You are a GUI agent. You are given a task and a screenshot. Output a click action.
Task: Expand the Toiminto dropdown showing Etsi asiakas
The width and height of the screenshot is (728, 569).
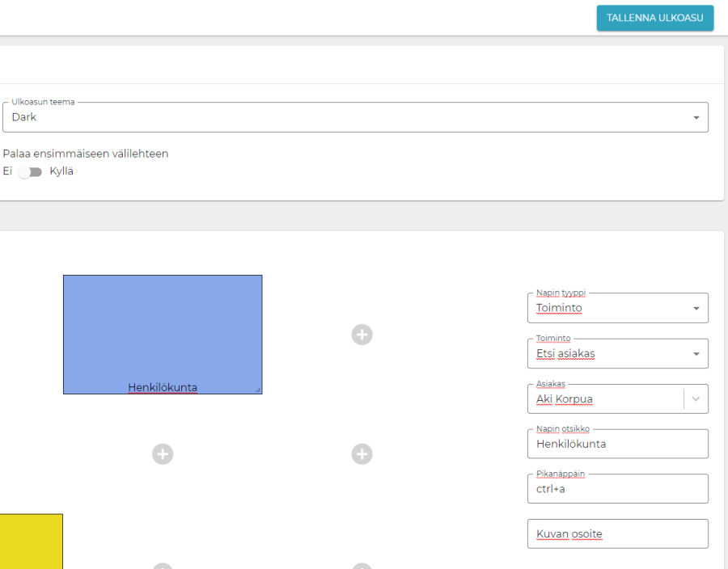pyautogui.click(x=617, y=353)
